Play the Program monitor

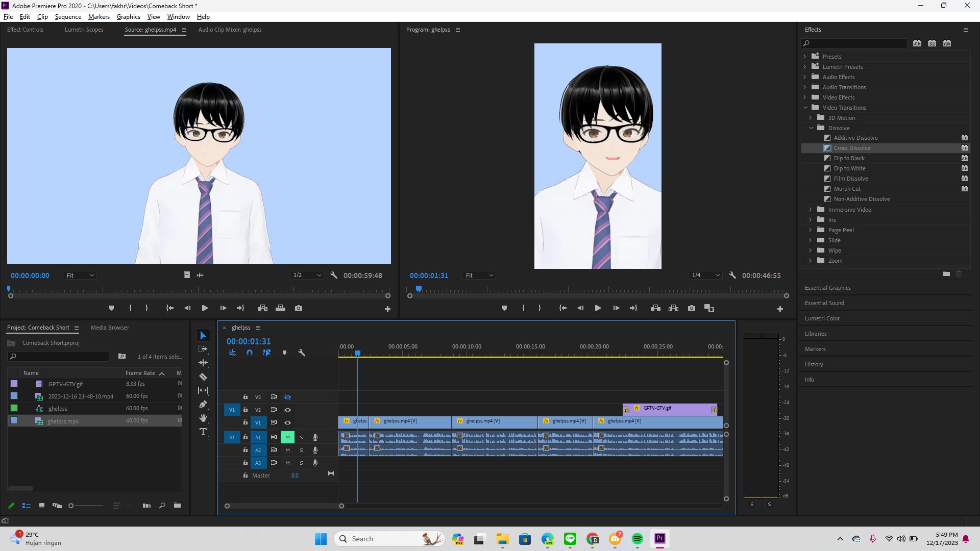tap(598, 308)
